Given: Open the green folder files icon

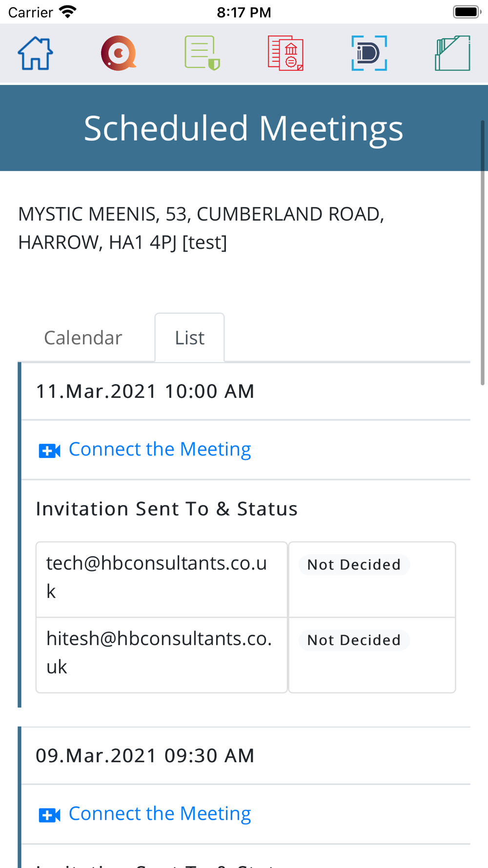Looking at the screenshot, I should pyautogui.click(x=452, y=53).
